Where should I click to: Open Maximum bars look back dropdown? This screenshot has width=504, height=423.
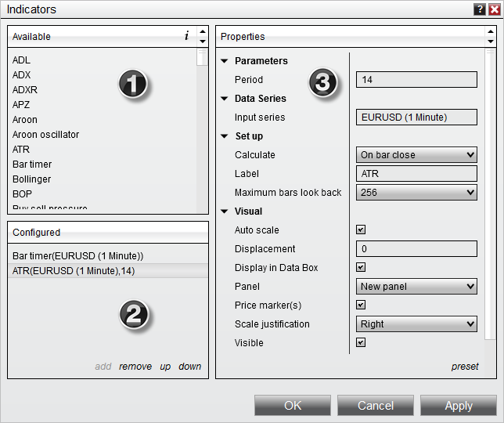click(416, 193)
